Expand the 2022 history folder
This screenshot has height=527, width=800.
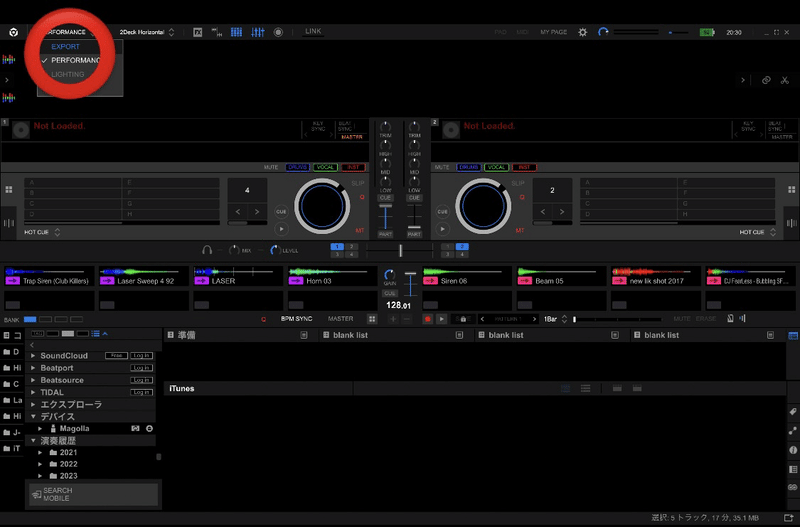(40, 464)
